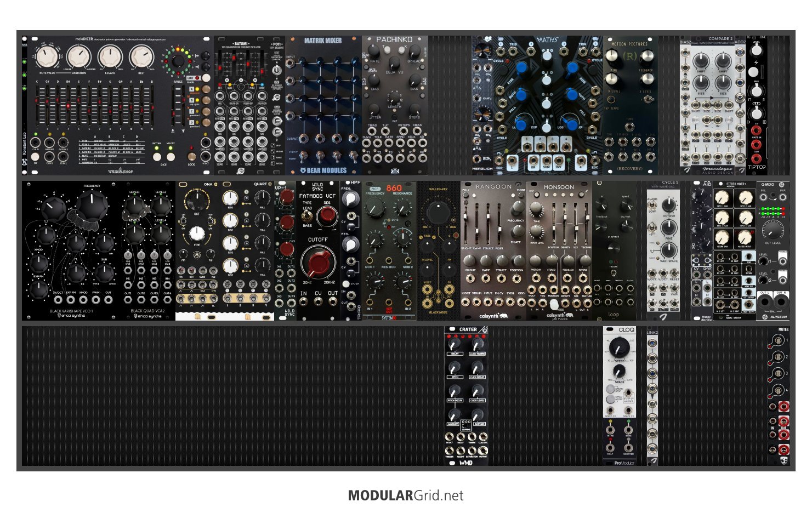Select the POTI breakout module

point(277,105)
